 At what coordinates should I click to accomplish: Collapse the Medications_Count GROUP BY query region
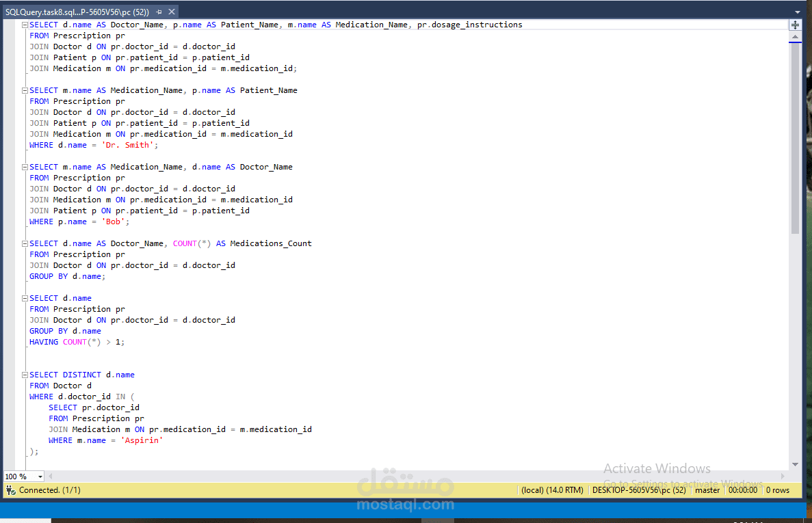coord(23,243)
